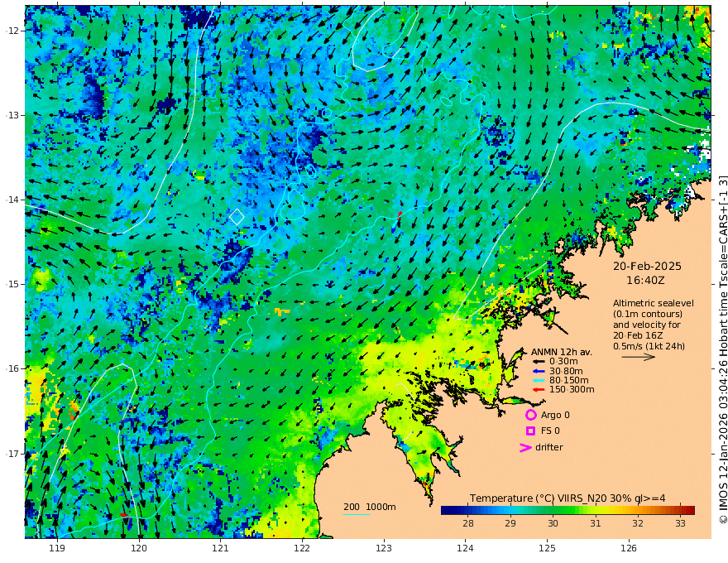Screen dimensions: 728x563
Task: Click the white diamond marker on map
Action: pos(237,216)
